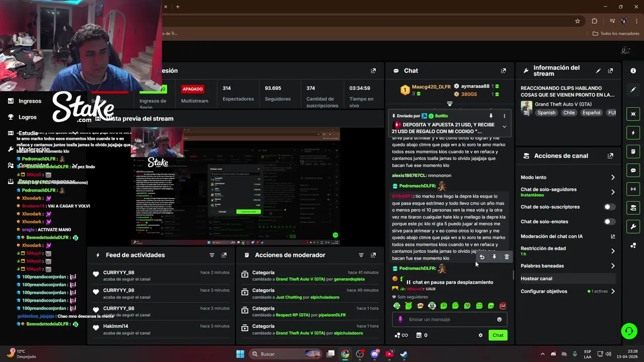Click the APAGADO Multistream badge
The width and height of the screenshot is (644, 362).
click(x=193, y=89)
